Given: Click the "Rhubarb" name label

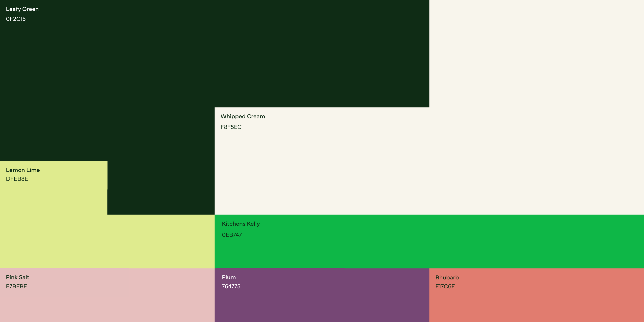Looking at the screenshot, I should [447, 277].
